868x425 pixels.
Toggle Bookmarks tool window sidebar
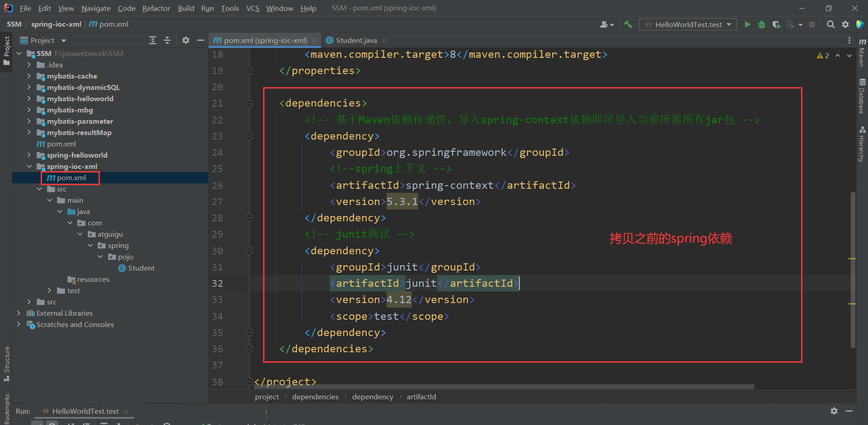click(6, 409)
